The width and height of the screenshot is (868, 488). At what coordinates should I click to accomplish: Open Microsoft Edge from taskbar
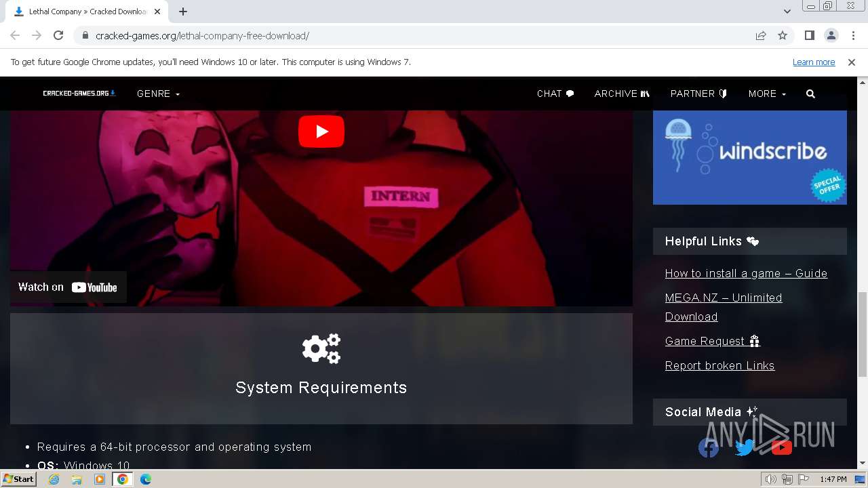145,479
